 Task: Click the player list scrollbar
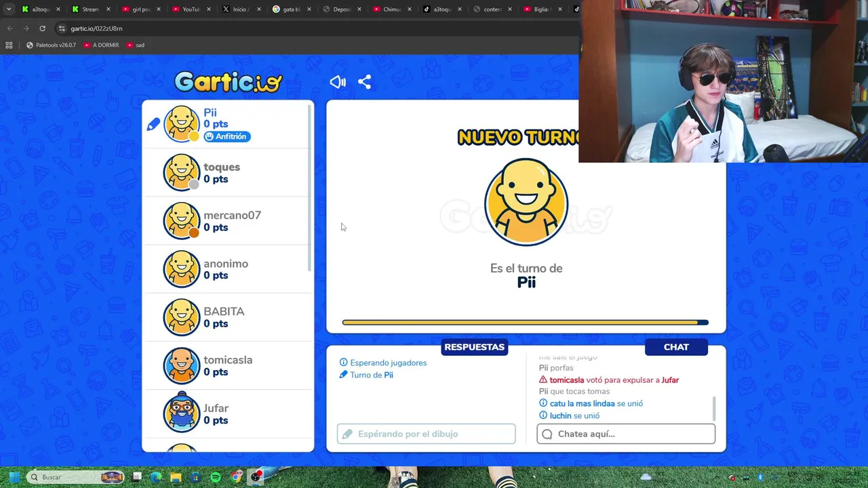point(310,190)
